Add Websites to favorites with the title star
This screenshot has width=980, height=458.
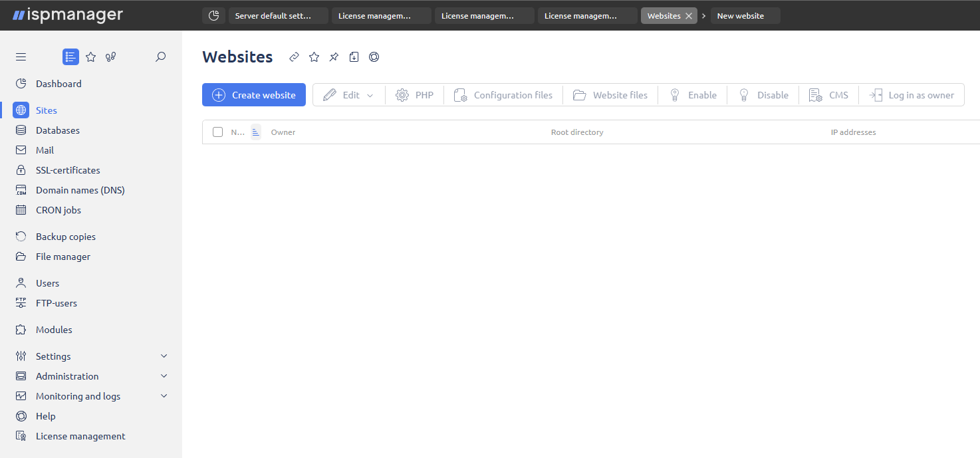pos(314,57)
